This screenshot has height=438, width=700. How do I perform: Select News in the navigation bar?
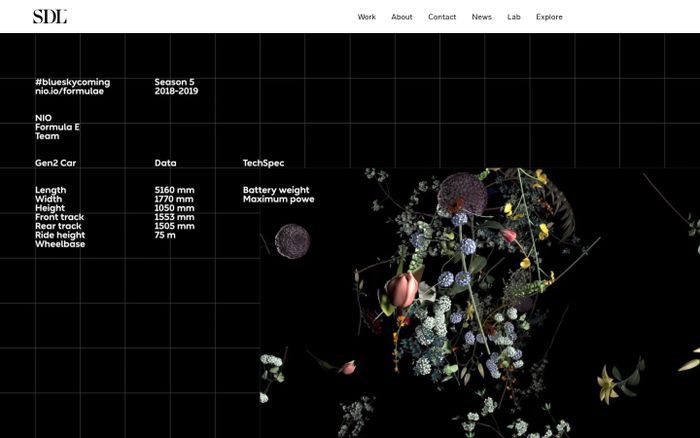click(x=482, y=17)
